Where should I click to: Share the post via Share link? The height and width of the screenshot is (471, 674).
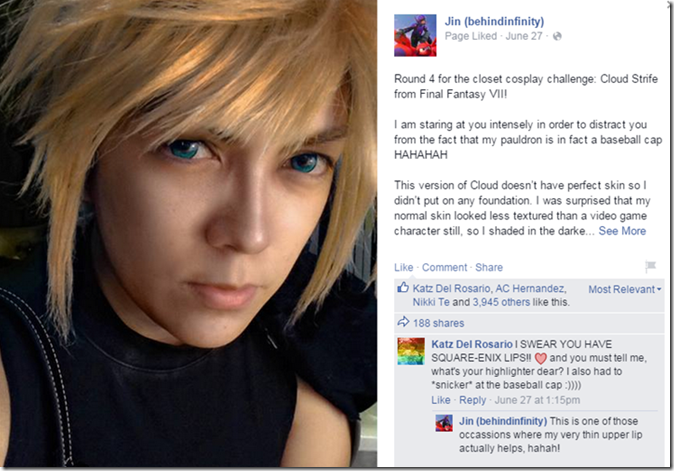point(489,267)
